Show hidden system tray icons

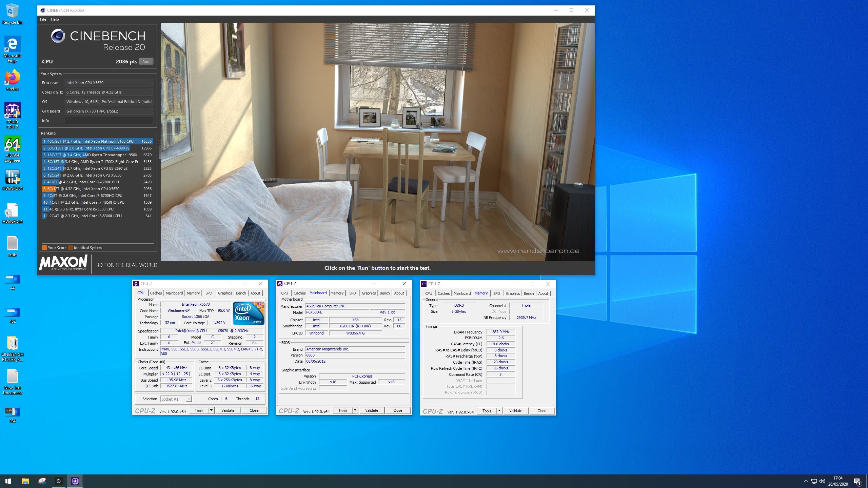click(806, 481)
